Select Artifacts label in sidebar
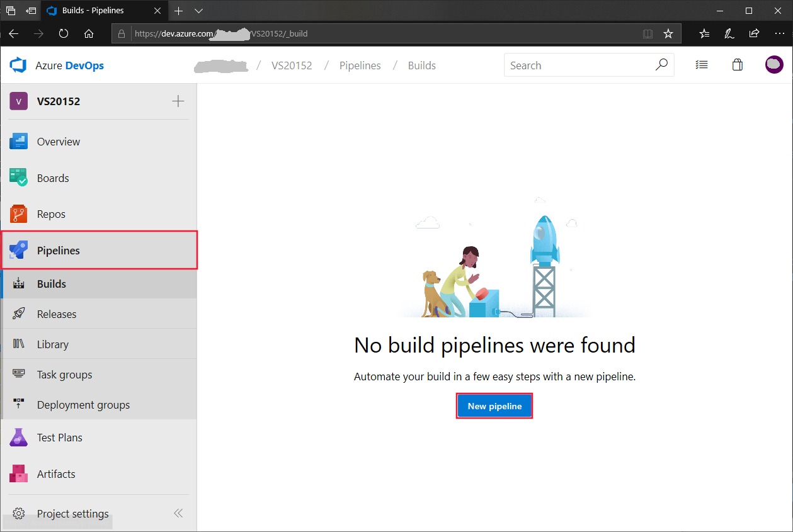The width and height of the screenshot is (793, 532). coord(56,474)
